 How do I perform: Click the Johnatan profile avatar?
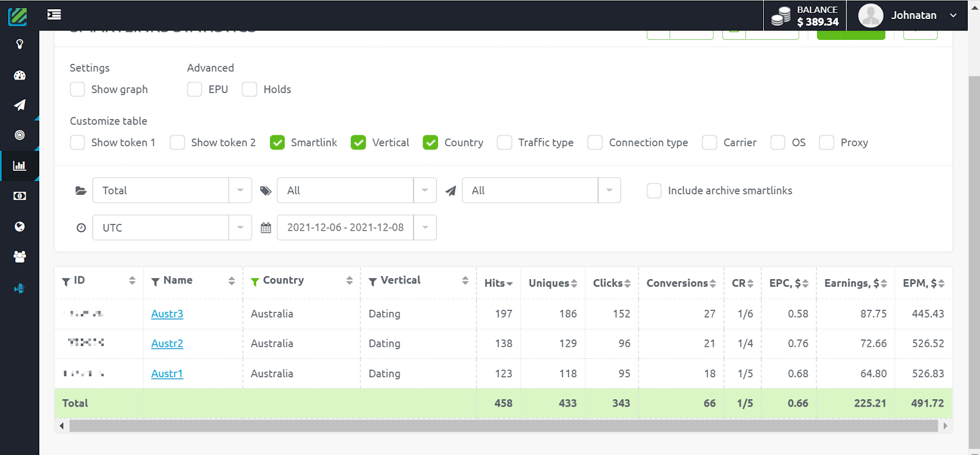coord(870,15)
